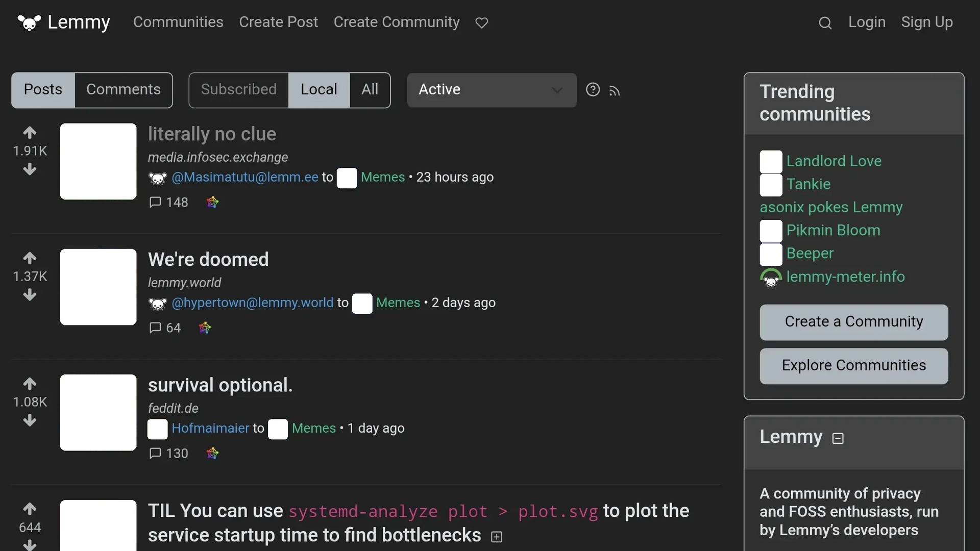Upvote the 'literally no clue' post
Viewport: 980px width, 551px height.
[30, 133]
